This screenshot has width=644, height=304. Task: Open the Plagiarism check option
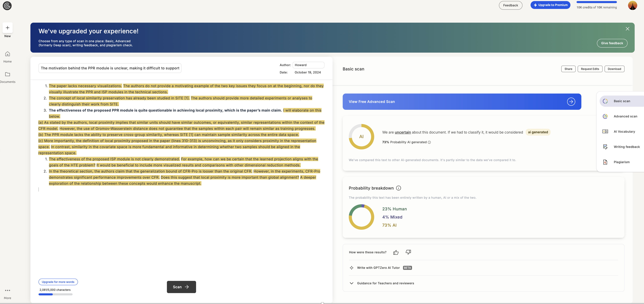pyautogui.click(x=621, y=162)
